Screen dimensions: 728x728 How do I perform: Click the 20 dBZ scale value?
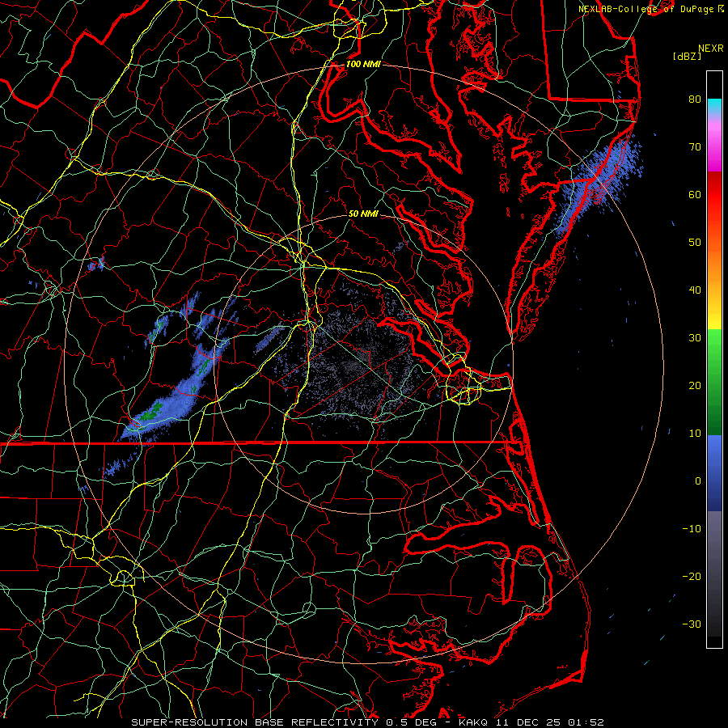tap(695, 386)
